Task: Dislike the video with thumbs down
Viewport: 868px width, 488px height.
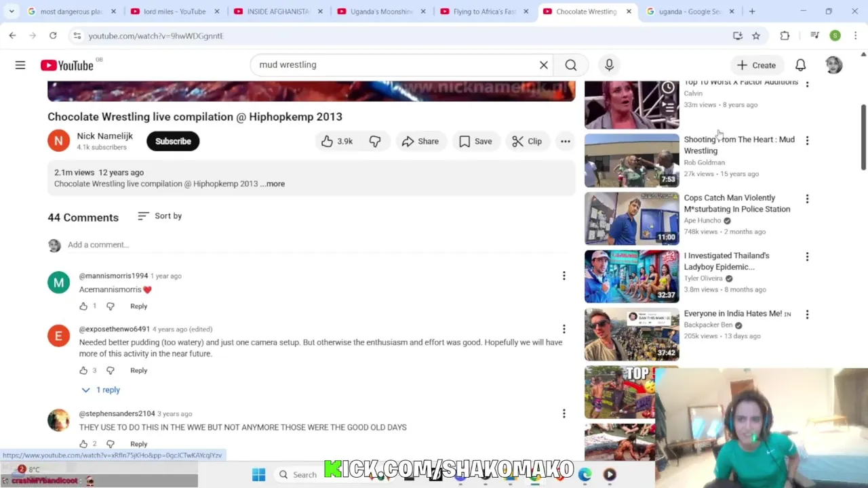Action: pyautogui.click(x=375, y=141)
